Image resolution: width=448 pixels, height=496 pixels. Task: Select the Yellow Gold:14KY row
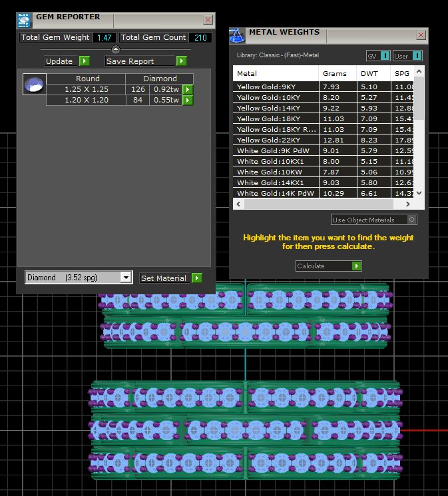(x=324, y=108)
